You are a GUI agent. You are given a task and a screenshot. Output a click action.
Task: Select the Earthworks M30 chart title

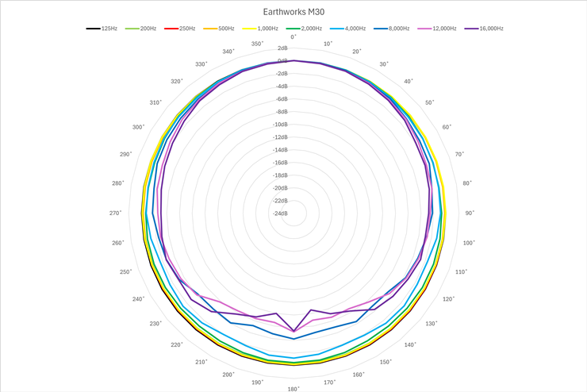click(293, 12)
